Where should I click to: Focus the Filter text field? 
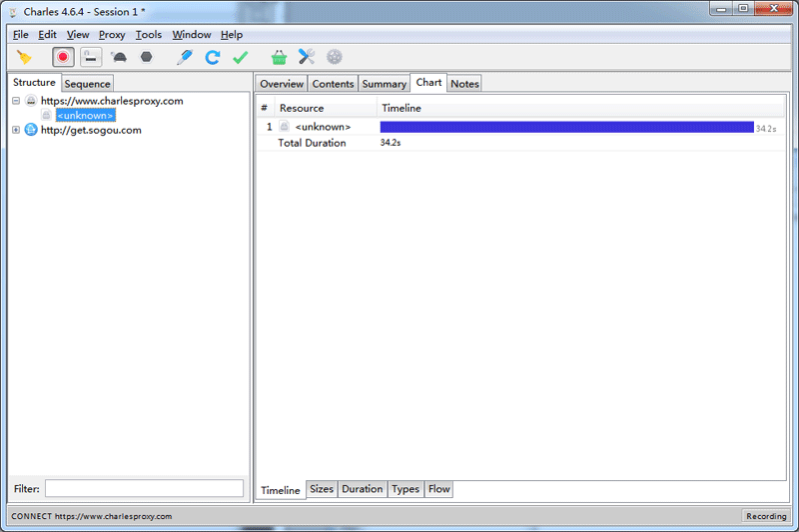pyautogui.click(x=144, y=489)
